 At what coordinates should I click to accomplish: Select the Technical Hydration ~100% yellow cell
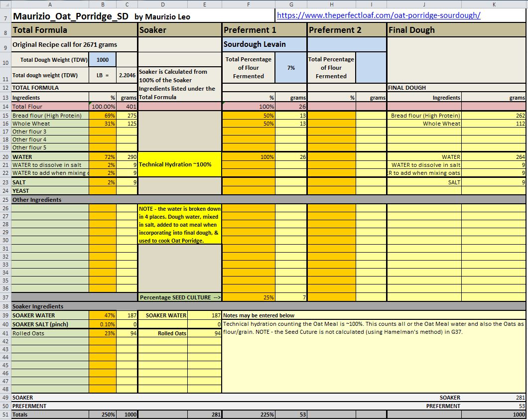(180, 164)
